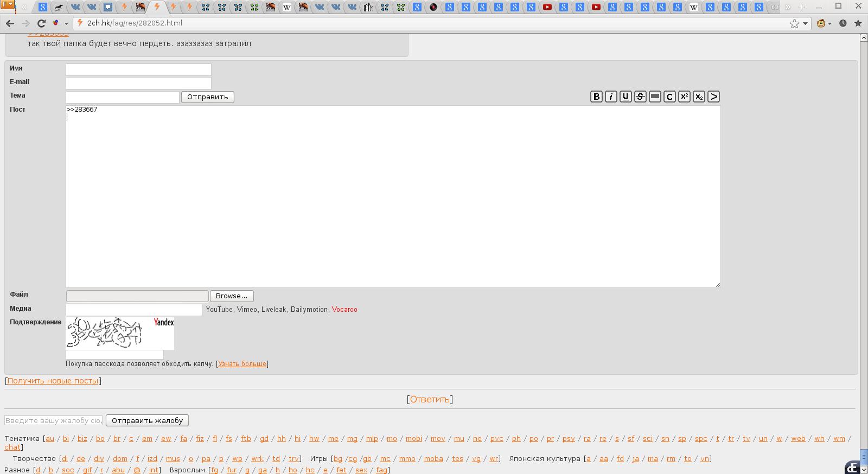The image size is (868, 474).
Task: Apply subscript formatting with the x₂ button
Action: pos(699,97)
